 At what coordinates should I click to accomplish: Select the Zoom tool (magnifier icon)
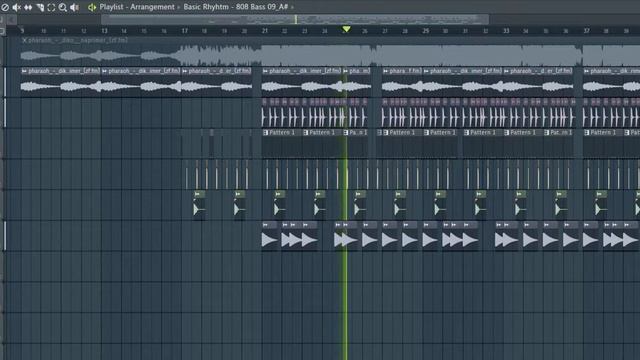[63, 7]
